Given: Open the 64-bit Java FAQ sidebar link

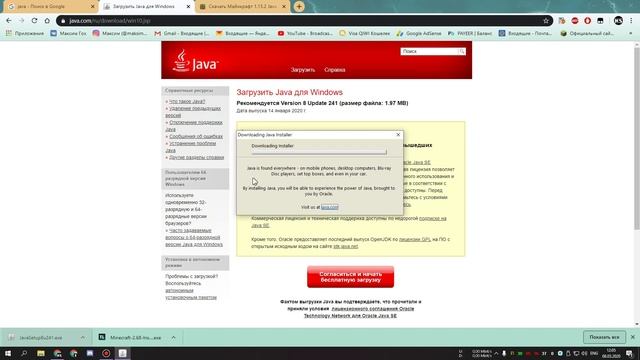Looking at the screenshot, I should pos(194,238).
